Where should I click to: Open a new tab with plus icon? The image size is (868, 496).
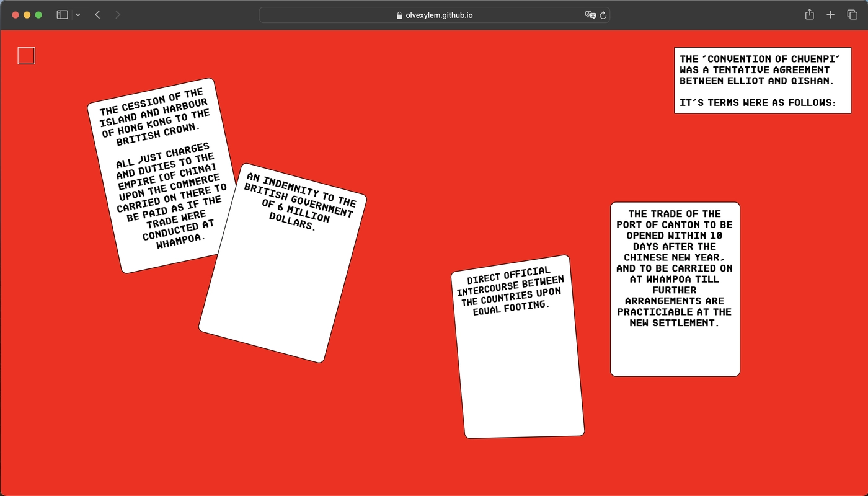(x=831, y=15)
